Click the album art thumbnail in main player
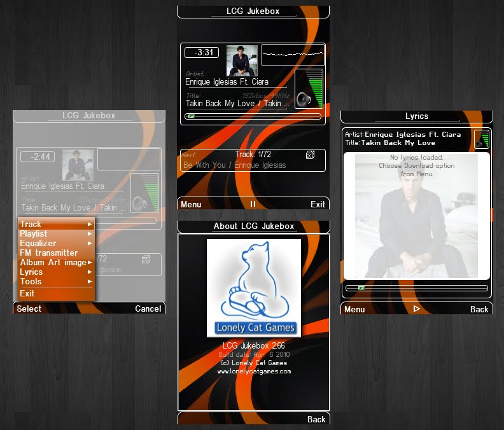Screen dimensions: 504x430 pyautogui.click(x=242, y=60)
